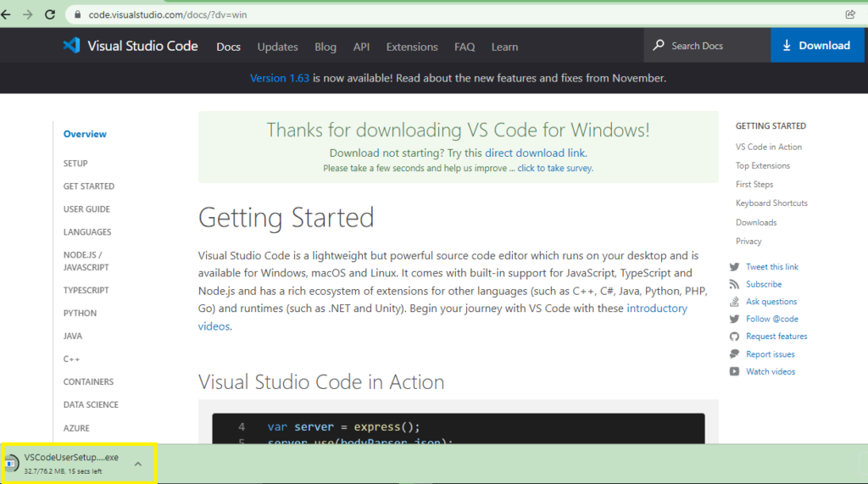Select Overview in the left sidebar
868x484 pixels.
85,134
